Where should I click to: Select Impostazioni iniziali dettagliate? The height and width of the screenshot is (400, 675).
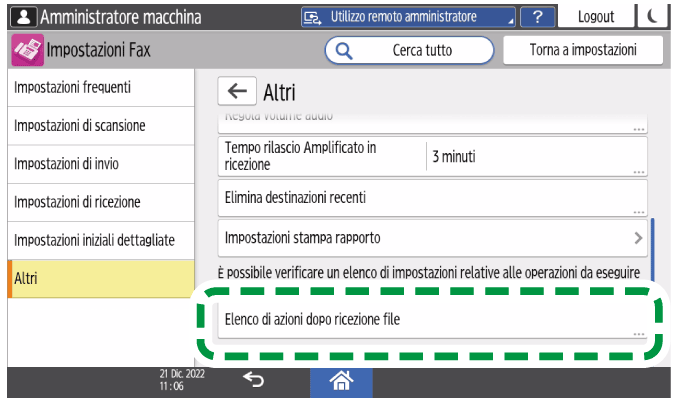[x=96, y=240]
